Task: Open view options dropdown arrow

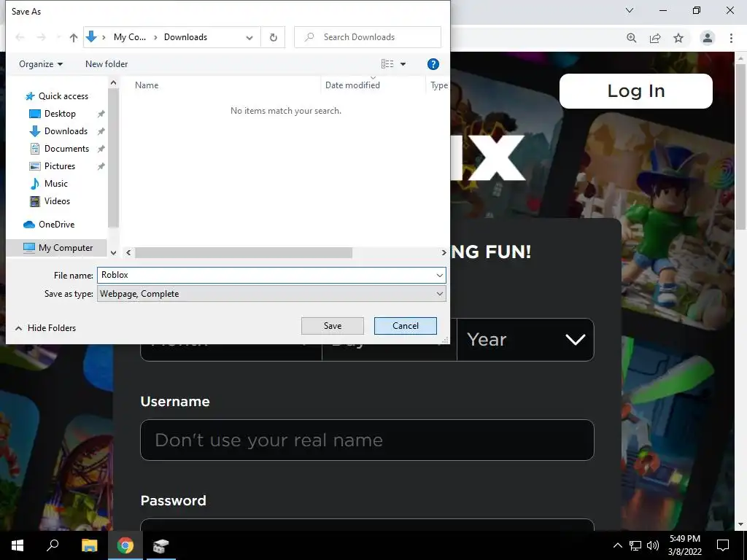Action: coord(403,64)
